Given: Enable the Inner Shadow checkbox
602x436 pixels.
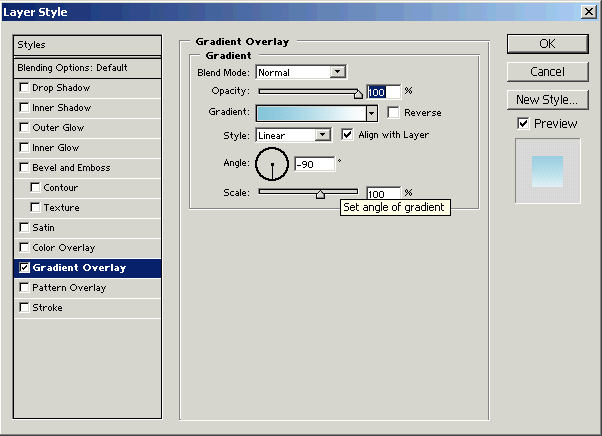Looking at the screenshot, I should (24, 107).
